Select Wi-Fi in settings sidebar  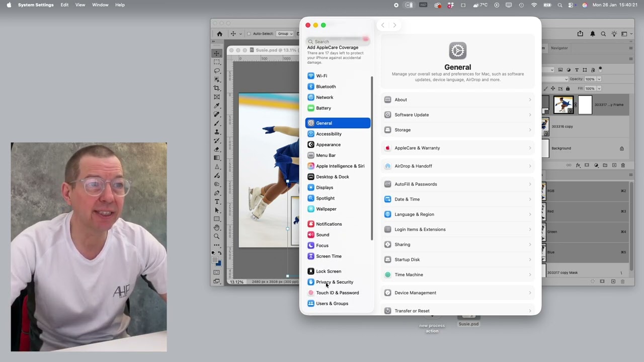coord(338,76)
